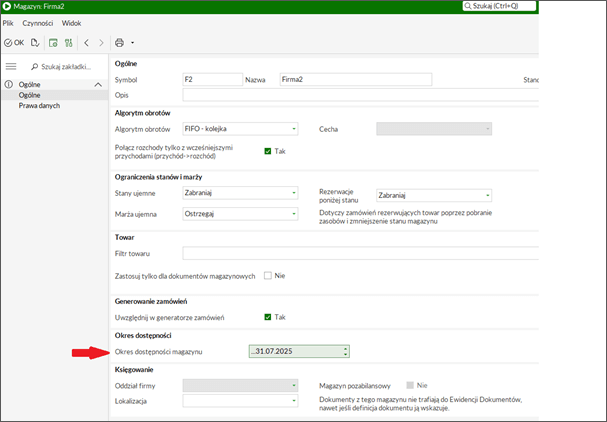Viewport: 607px width, 422px height.
Task: Open the Plik menu
Action: click(x=8, y=22)
